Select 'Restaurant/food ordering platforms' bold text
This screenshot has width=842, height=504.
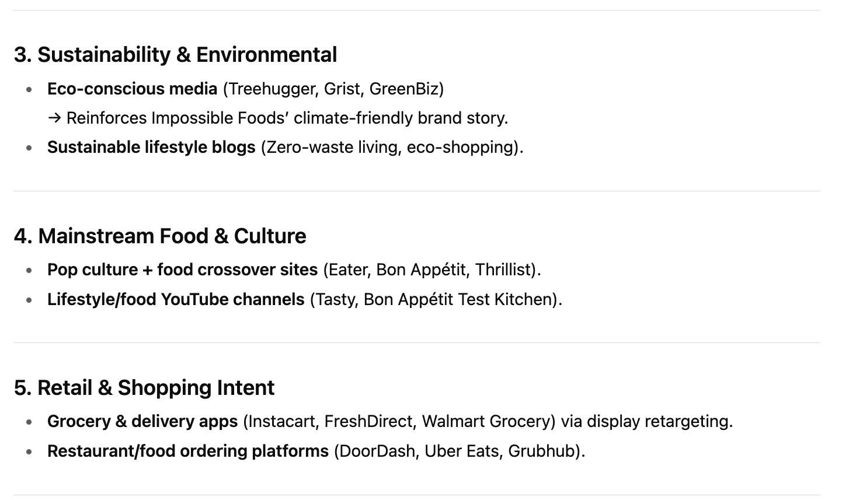tap(188, 451)
